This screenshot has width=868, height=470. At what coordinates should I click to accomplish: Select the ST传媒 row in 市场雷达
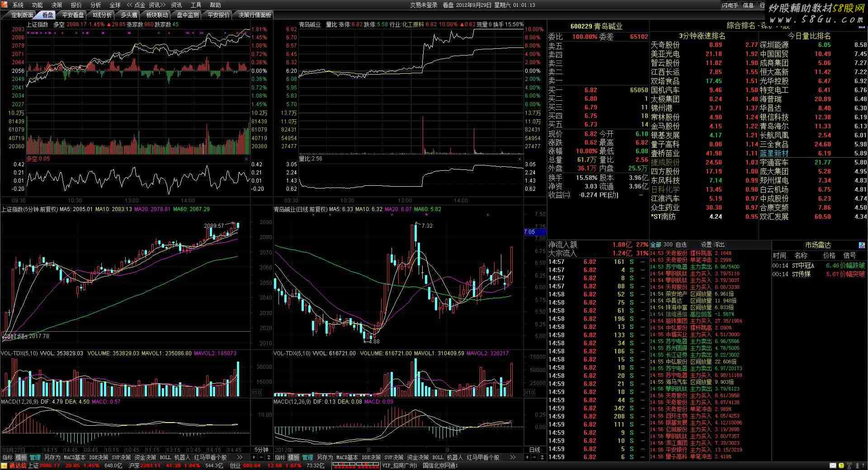(819, 274)
